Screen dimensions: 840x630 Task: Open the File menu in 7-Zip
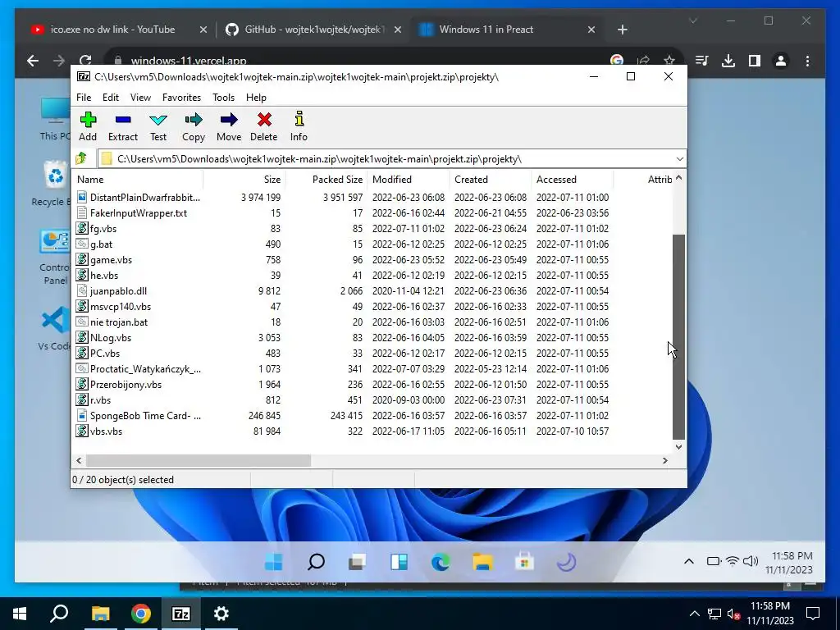point(84,98)
